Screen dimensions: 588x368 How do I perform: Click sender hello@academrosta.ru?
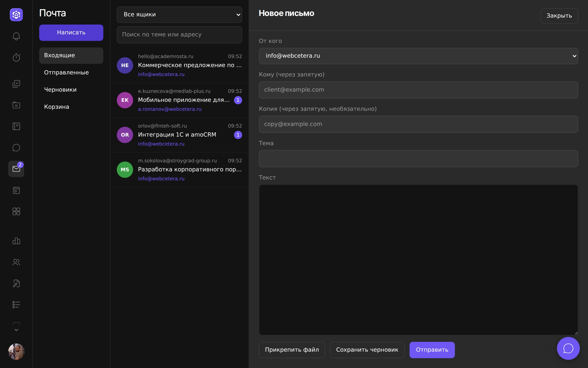pyautogui.click(x=165, y=56)
